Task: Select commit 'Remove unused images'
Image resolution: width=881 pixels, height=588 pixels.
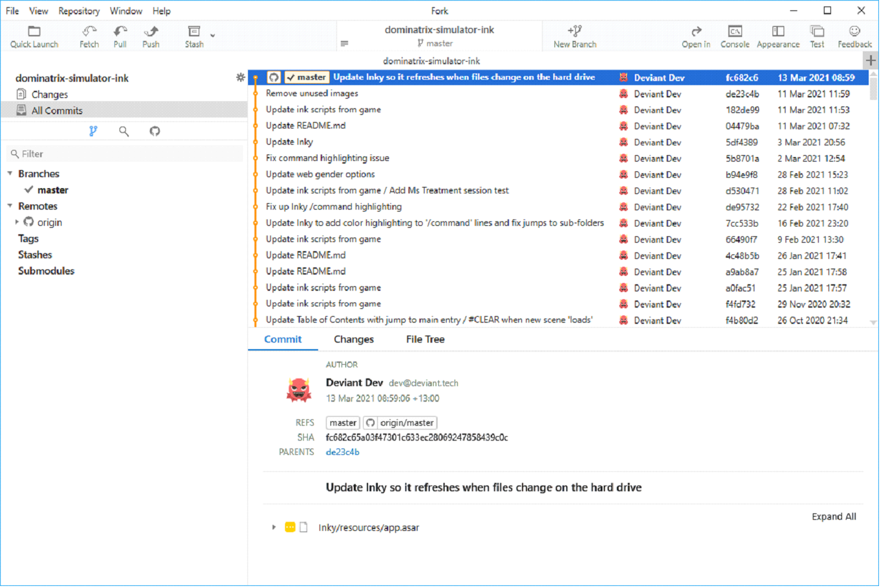Action: 558,93
